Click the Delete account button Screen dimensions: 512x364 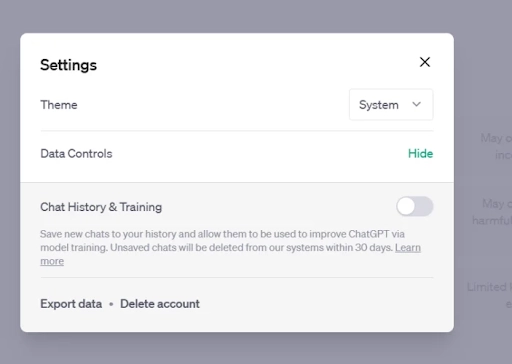(160, 304)
